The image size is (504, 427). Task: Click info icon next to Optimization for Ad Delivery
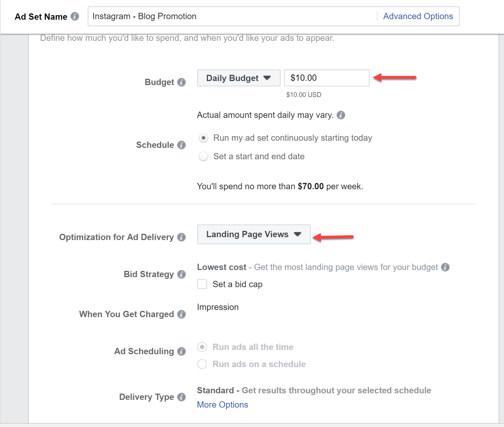tap(181, 237)
